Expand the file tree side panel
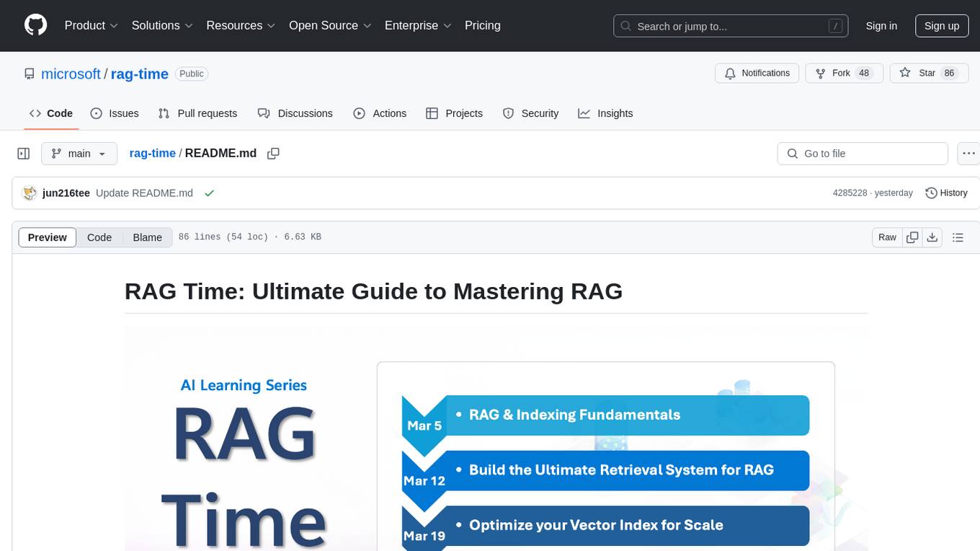This screenshot has height=551, width=980. 24,154
